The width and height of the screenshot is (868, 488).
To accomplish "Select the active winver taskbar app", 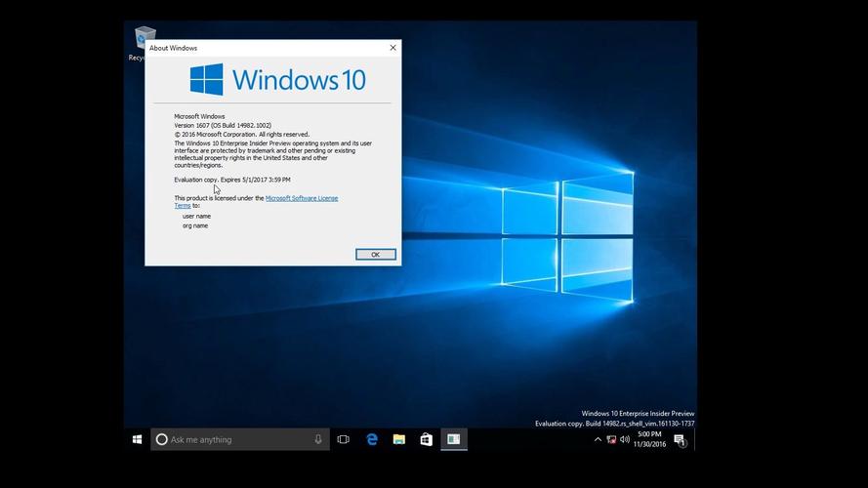I will click(454, 439).
